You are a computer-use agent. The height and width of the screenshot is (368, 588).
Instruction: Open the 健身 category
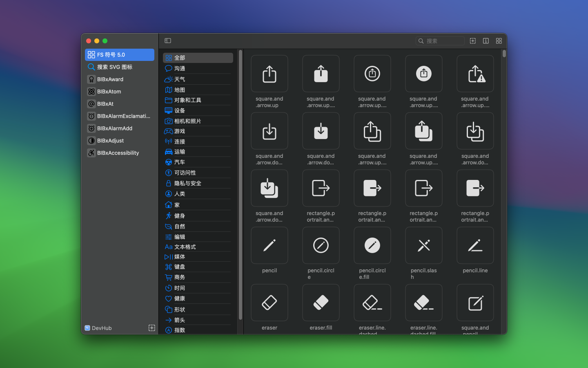198,215
